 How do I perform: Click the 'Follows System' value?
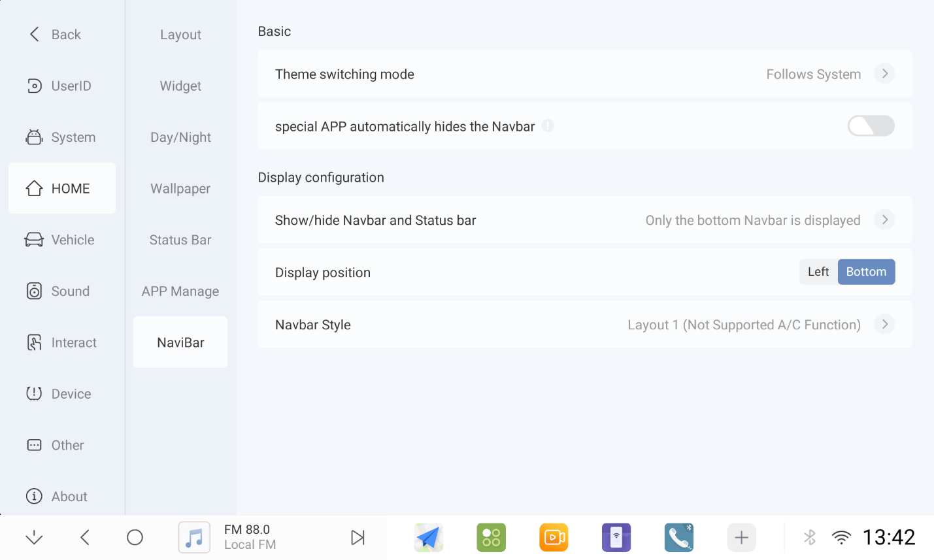coord(813,74)
